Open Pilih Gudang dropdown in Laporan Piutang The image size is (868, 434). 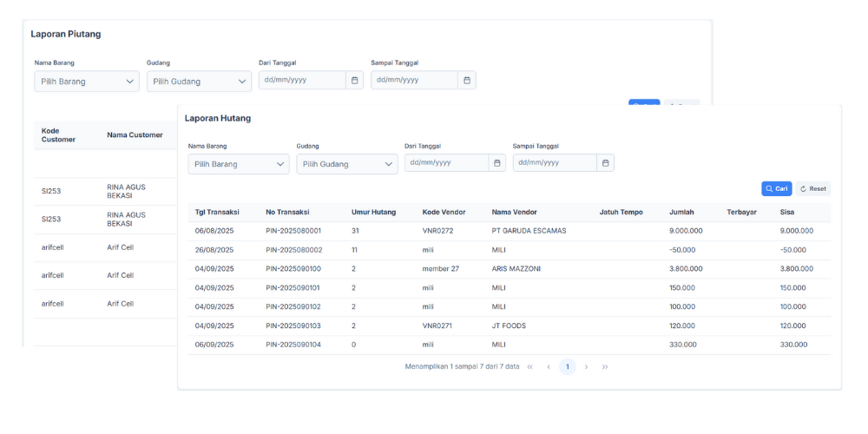click(199, 82)
